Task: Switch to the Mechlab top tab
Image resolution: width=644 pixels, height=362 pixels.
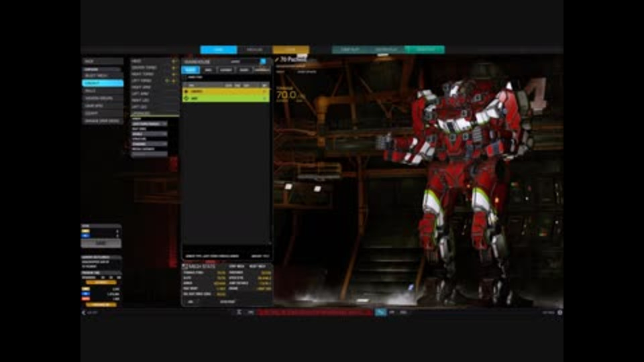Action: point(255,50)
